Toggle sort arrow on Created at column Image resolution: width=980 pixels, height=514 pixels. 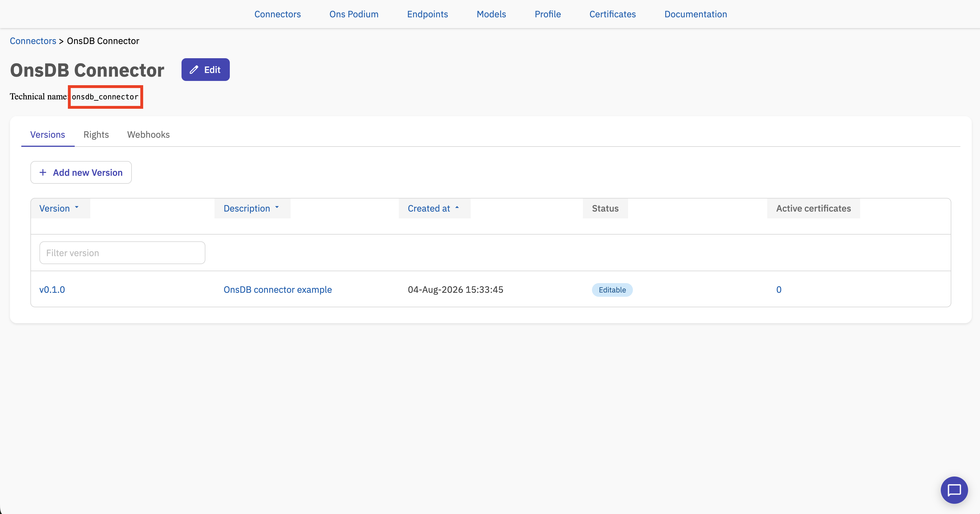pyautogui.click(x=457, y=207)
